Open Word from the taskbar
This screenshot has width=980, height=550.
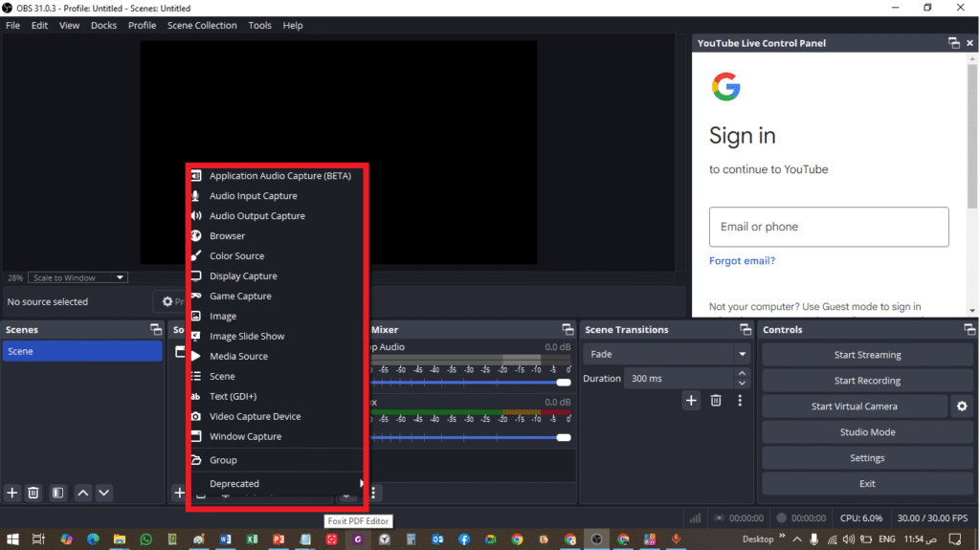[226, 539]
